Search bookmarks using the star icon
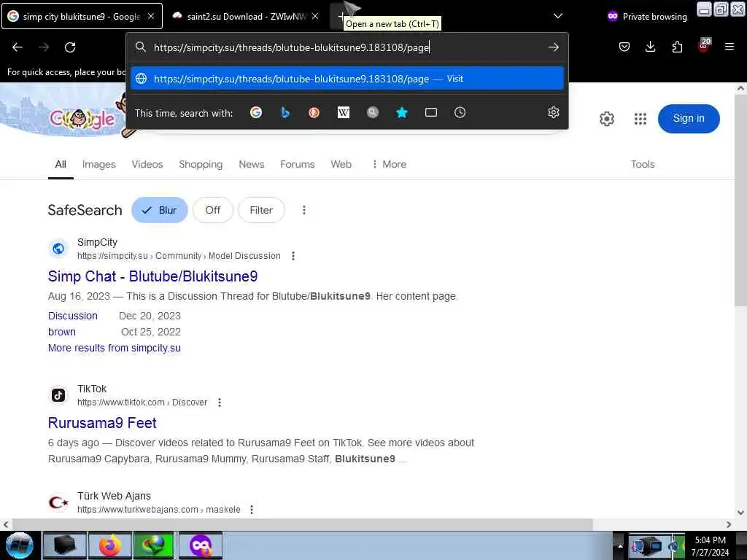The width and height of the screenshot is (747, 560). [x=402, y=112]
